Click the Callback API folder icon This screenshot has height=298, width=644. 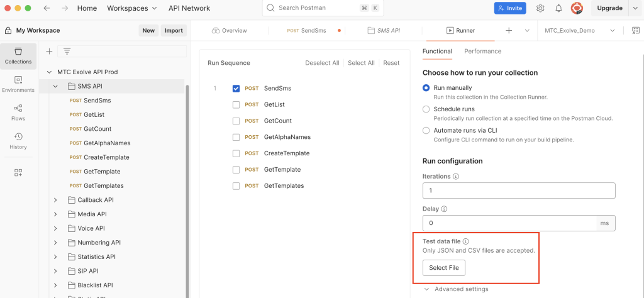pyautogui.click(x=70, y=200)
